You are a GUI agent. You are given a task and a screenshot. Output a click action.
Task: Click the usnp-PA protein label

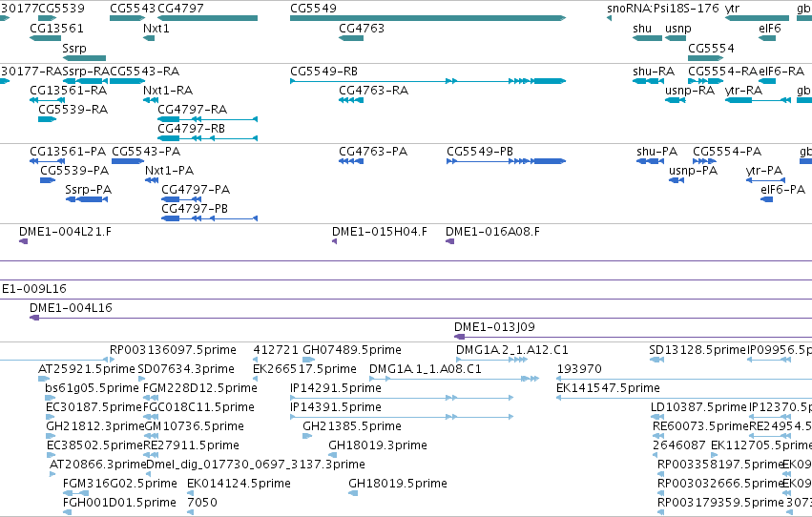[693, 171]
